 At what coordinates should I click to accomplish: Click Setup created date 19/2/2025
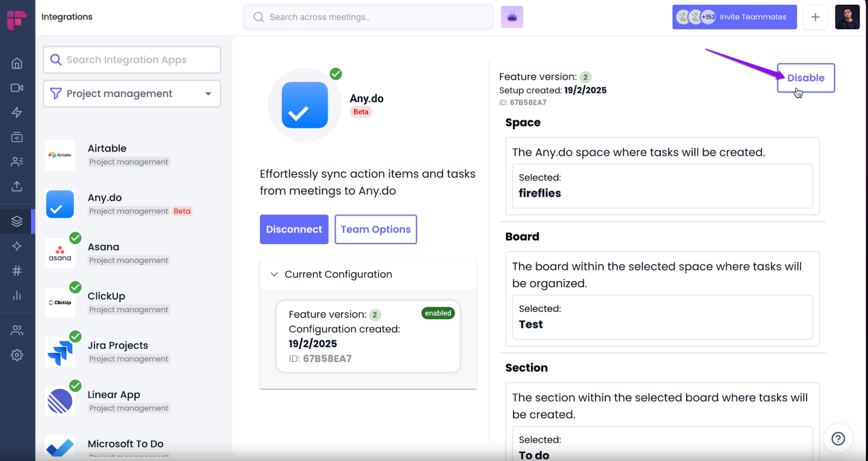585,90
